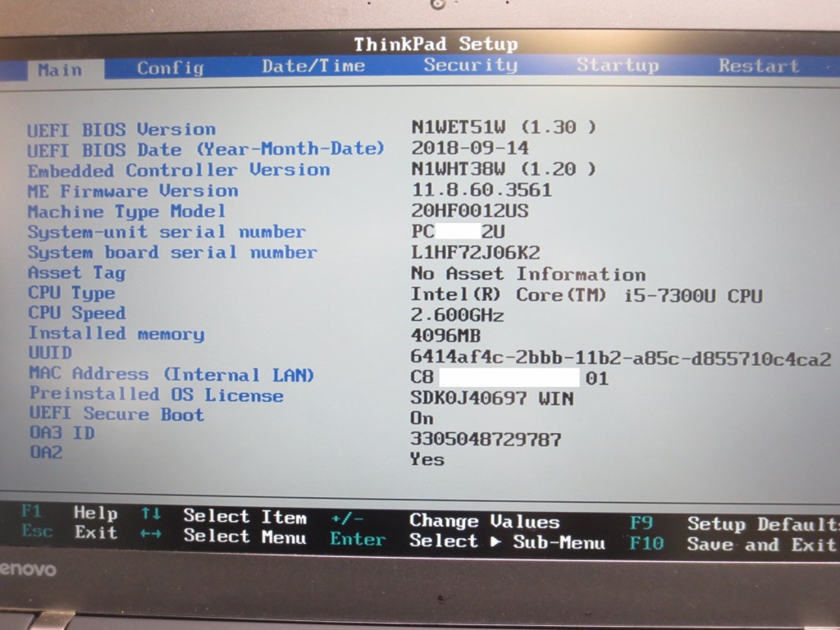Click the F1 Help hint
This screenshot has height=630, width=840.
(x=69, y=513)
